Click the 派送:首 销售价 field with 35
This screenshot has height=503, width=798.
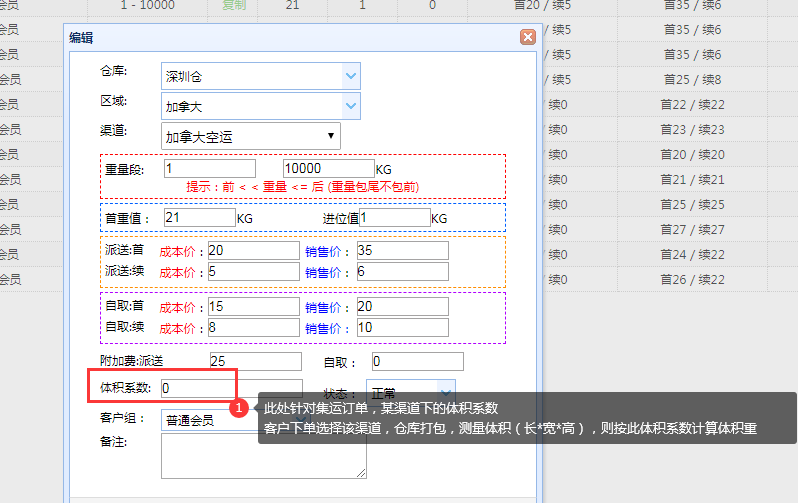(x=403, y=250)
